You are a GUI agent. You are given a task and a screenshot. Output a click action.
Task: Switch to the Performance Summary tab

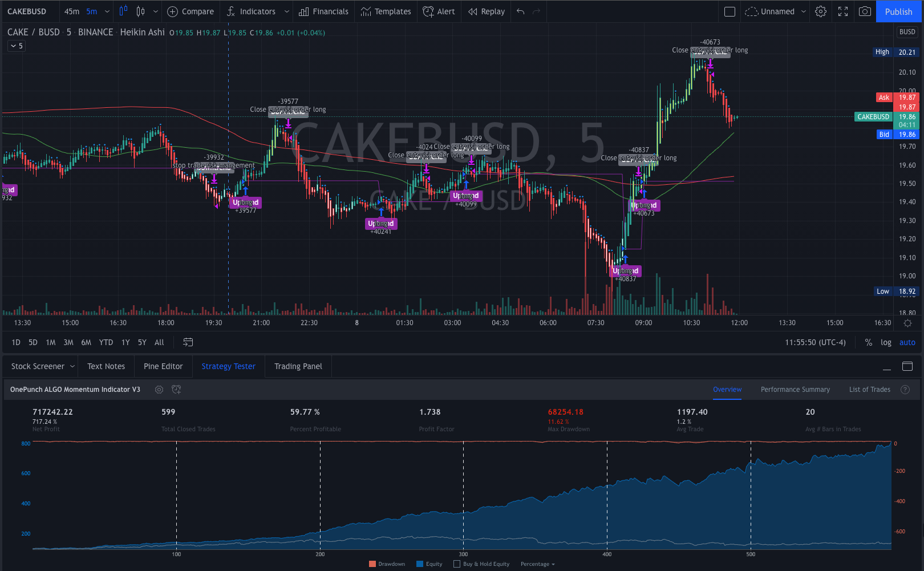(795, 390)
